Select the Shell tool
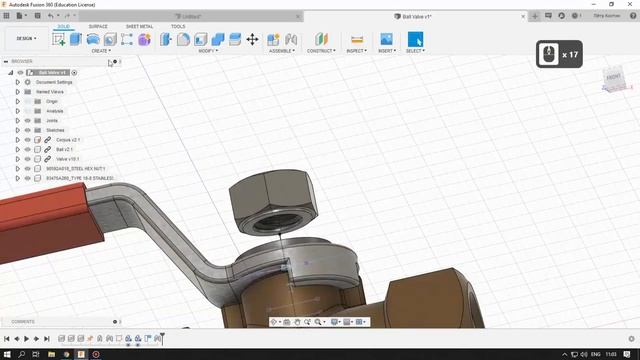Image resolution: width=640 pixels, height=360 pixels. [x=200, y=39]
